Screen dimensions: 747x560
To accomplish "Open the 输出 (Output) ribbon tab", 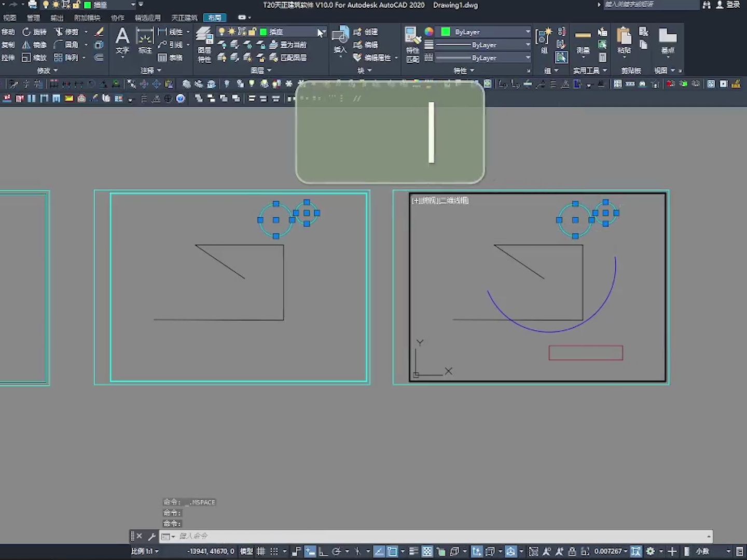I will [57, 18].
